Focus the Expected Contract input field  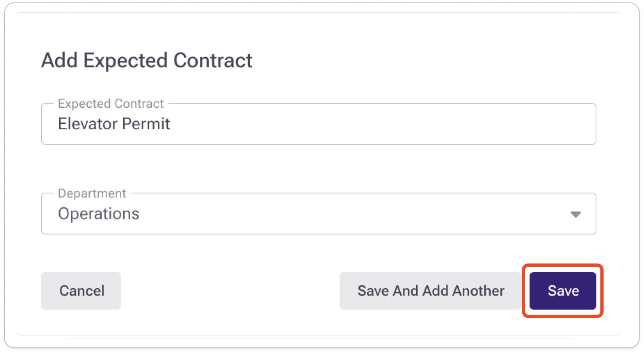click(318, 124)
